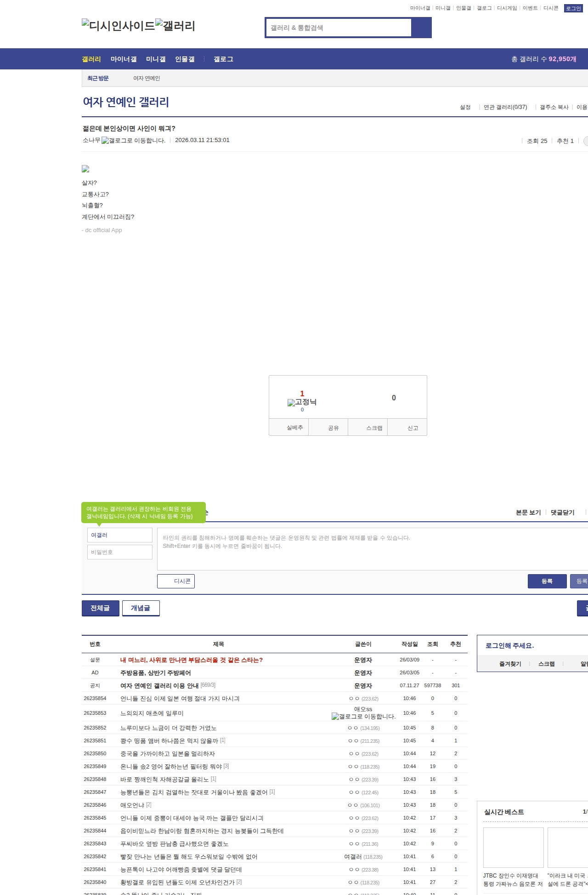
Task: Open the 갤러리 logo image link
Action: pyautogui.click(x=175, y=26)
